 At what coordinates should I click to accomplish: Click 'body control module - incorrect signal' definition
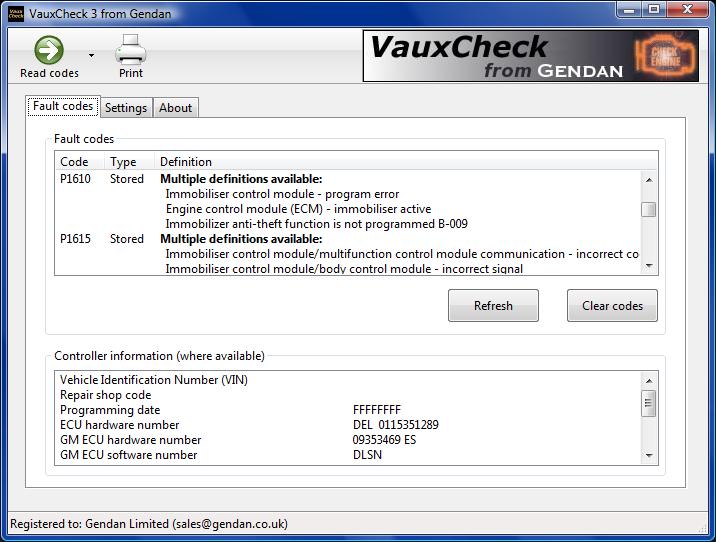click(344, 268)
